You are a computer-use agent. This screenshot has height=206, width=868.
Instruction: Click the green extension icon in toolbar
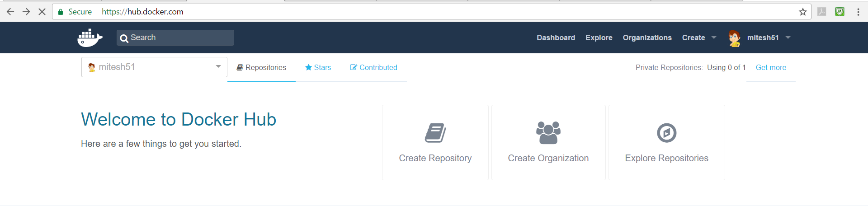click(840, 12)
